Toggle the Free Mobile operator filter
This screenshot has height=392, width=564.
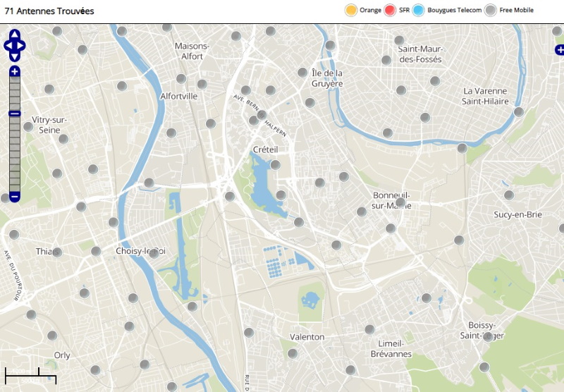point(491,10)
